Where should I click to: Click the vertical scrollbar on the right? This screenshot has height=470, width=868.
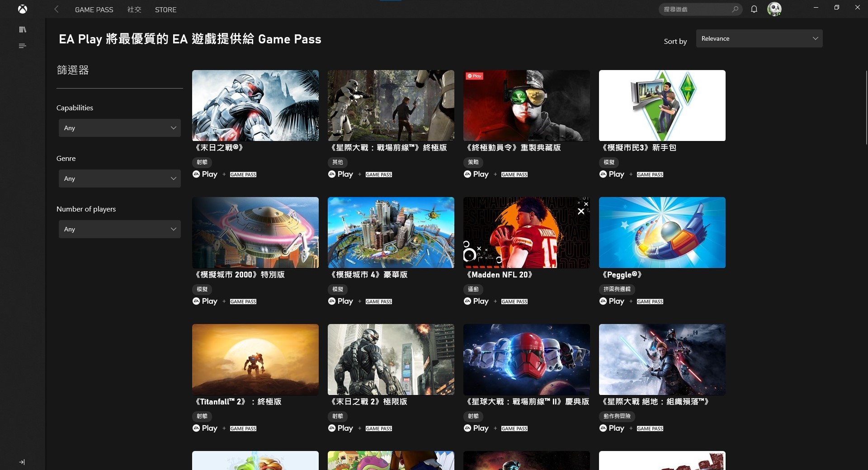[x=866, y=108]
